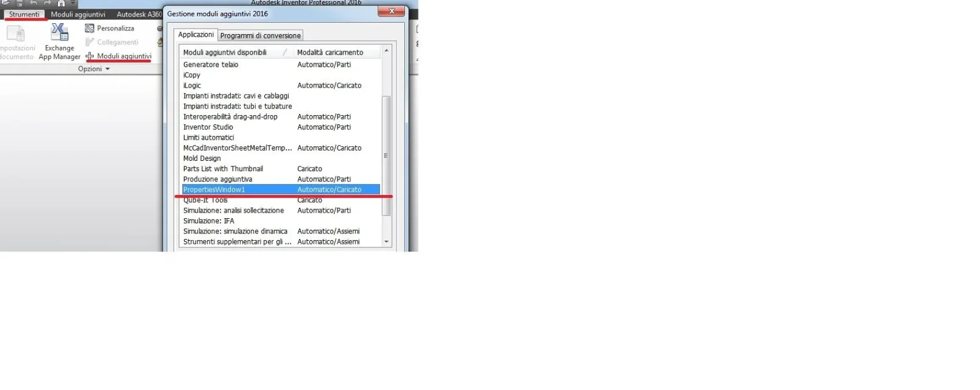The height and width of the screenshot is (390, 980).
Task: Select the Produzione aggiuntiva add-in
Action: 281,179
